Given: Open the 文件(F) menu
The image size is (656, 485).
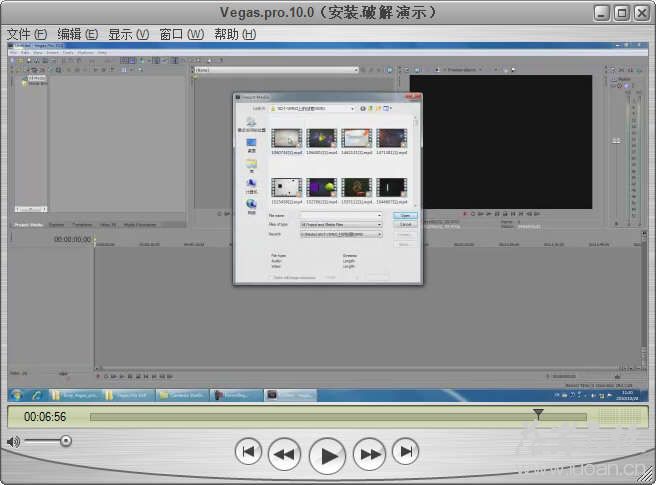Looking at the screenshot, I should pos(27,34).
